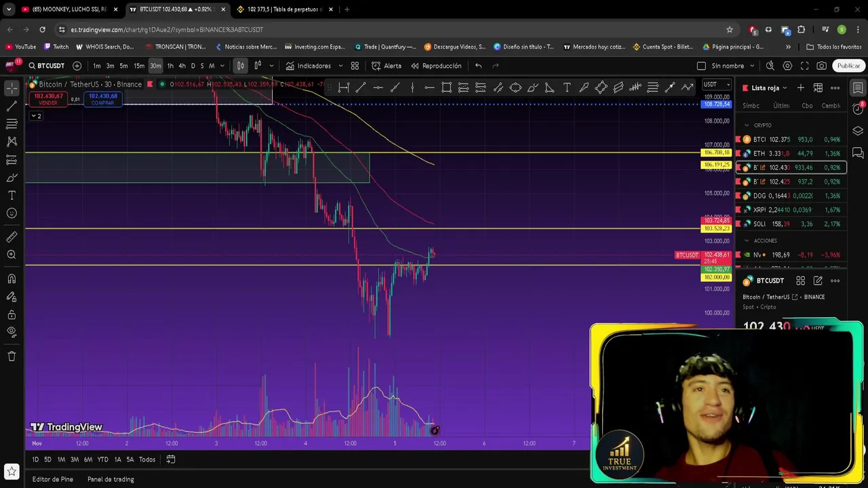Select the 1h timeframe
This screenshot has height=488, width=868.
point(170,66)
